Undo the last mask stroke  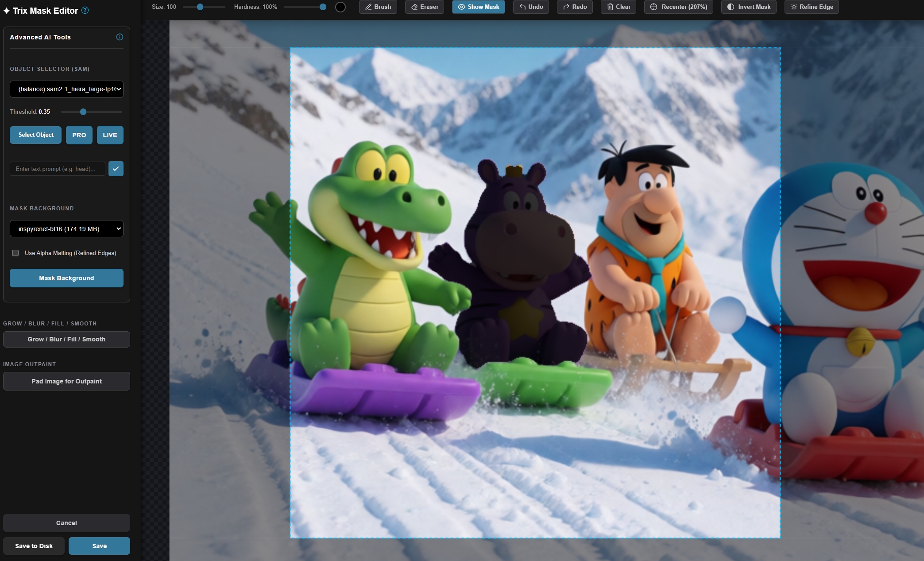[531, 7]
